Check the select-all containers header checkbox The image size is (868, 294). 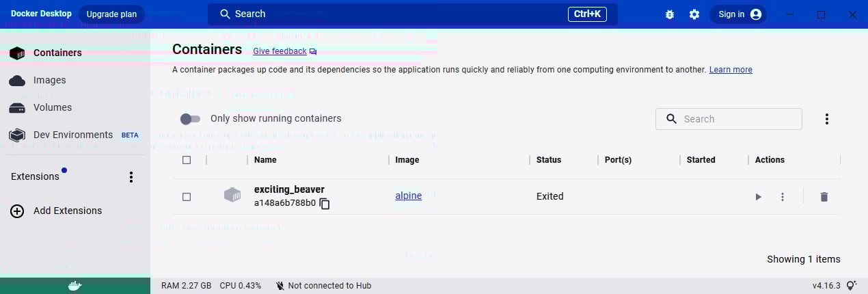point(187,160)
